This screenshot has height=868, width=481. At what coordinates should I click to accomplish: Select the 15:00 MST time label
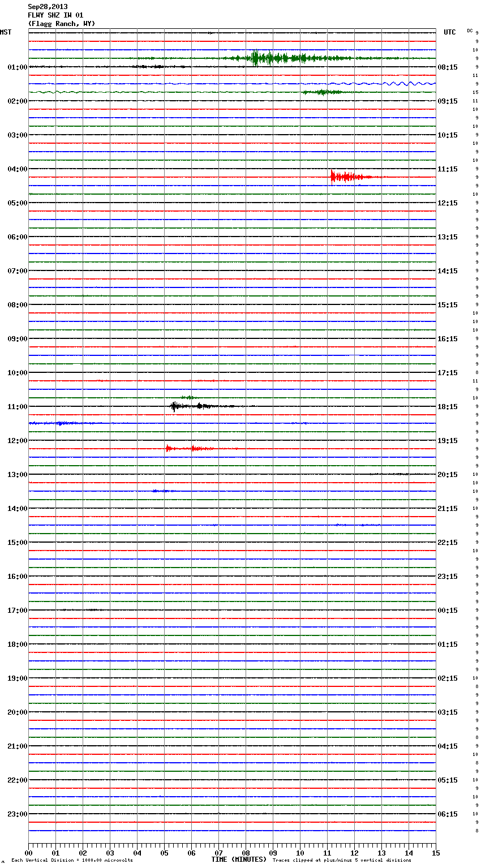(x=17, y=543)
